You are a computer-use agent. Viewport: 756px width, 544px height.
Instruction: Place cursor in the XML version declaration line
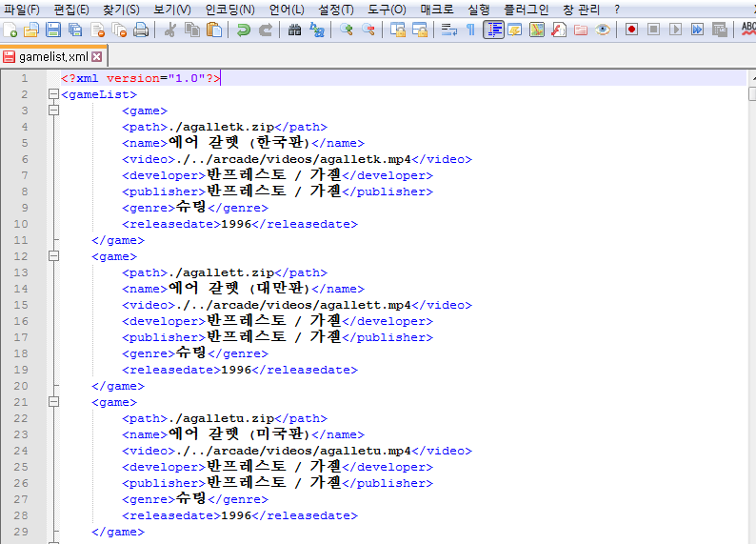pos(403,78)
